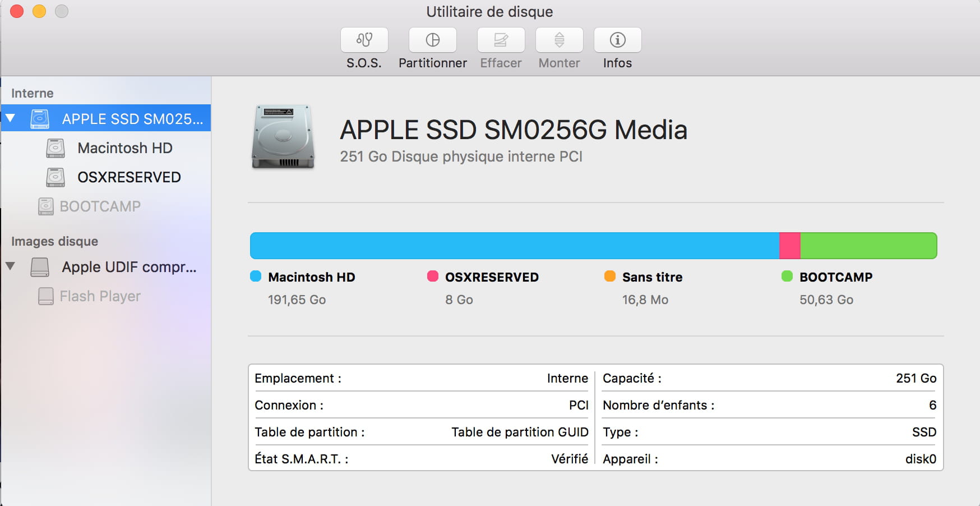The height and width of the screenshot is (506, 980).
Task: Click the Utilitaire de disque window title
Action: pyautogui.click(x=489, y=12)
